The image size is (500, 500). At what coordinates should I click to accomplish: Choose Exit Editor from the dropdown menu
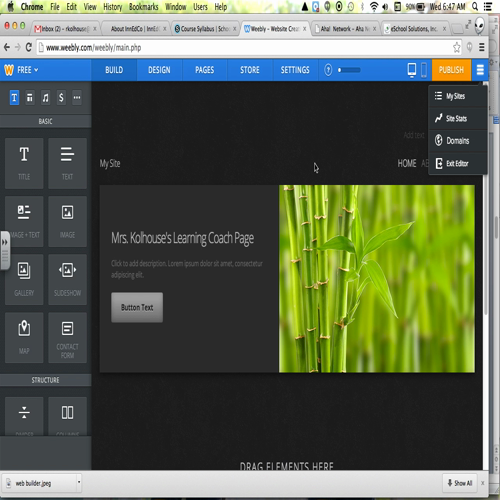458,163
